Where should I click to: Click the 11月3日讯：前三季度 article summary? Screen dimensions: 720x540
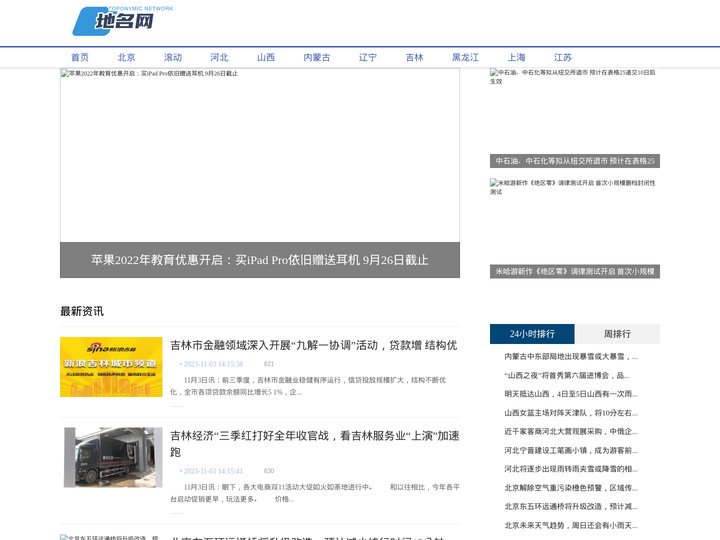(x=308, y=386)
